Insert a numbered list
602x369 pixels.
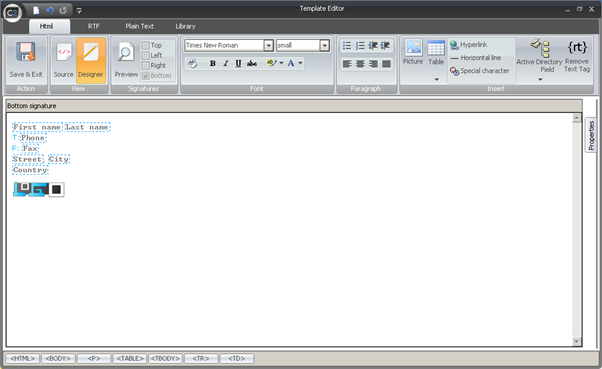click(360, 46)
